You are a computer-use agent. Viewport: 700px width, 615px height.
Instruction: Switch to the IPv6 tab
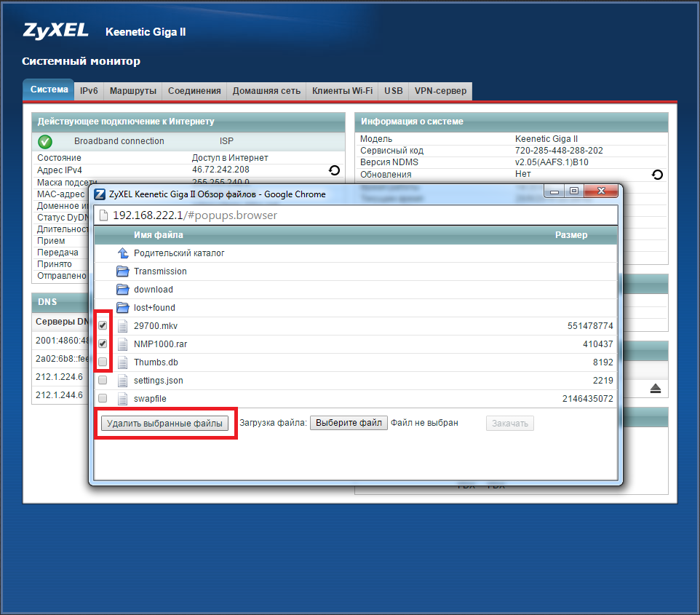89,91
